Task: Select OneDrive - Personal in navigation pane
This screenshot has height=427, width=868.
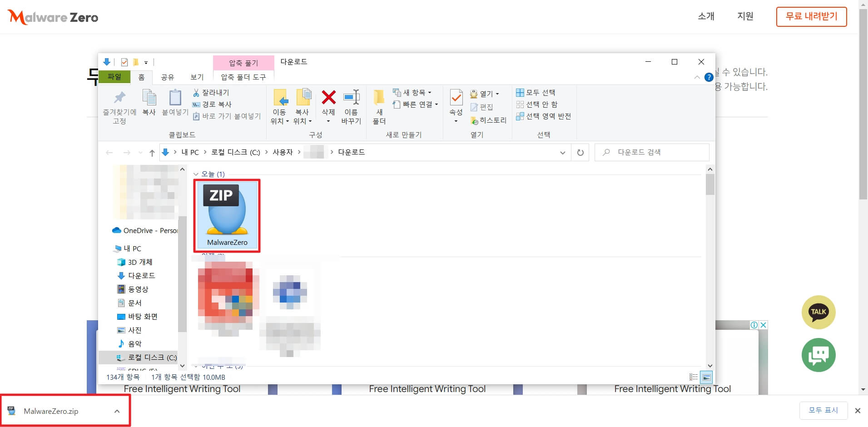Action: click(x=145, y=230)
